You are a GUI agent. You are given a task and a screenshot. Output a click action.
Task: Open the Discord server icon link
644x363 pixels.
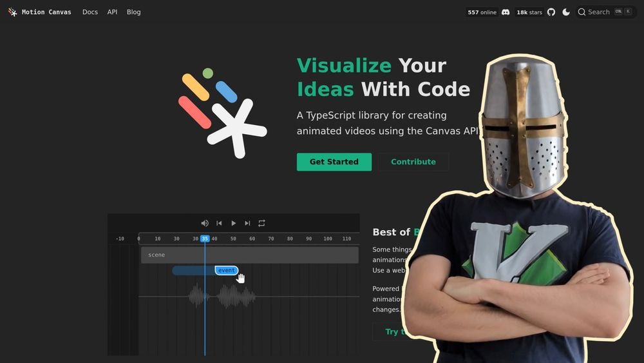point(506,12)
